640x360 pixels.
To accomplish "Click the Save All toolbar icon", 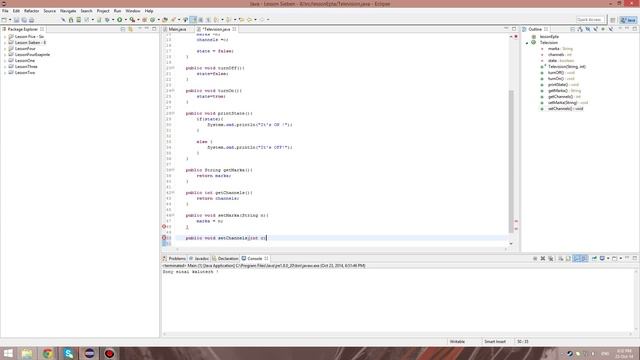I will (24, 20).
